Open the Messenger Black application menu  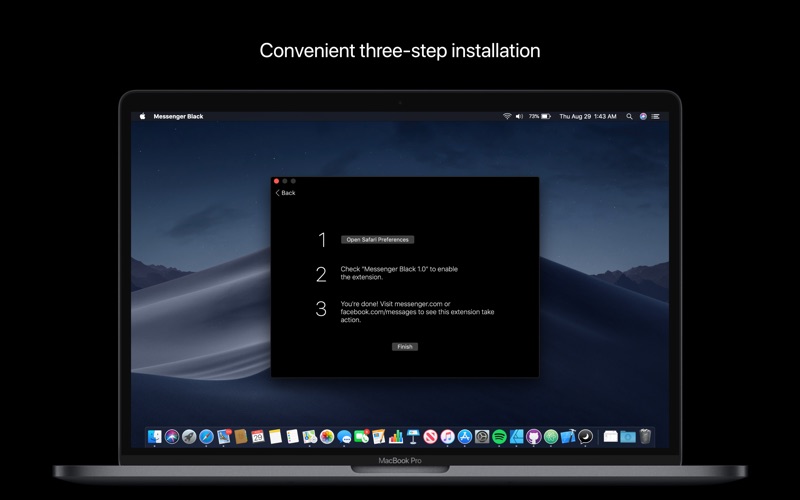tap(178, 116)
